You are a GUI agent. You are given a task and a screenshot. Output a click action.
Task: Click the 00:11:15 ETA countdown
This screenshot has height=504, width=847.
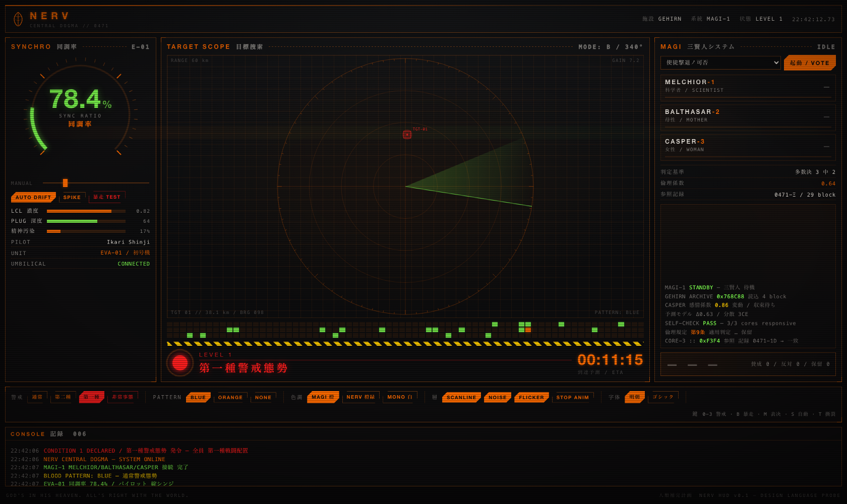point(610,360)
